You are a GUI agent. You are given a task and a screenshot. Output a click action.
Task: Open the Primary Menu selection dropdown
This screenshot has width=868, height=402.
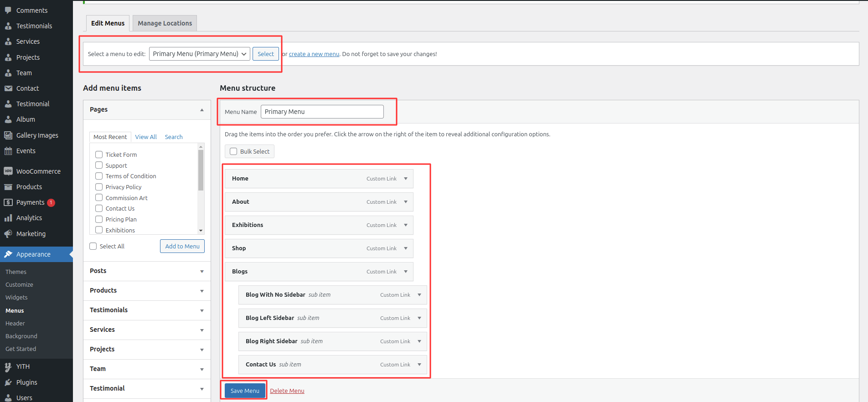tap(199, 54)
